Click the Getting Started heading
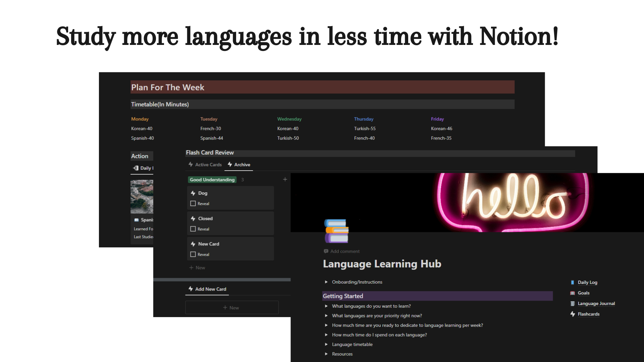 pos(343,296)
